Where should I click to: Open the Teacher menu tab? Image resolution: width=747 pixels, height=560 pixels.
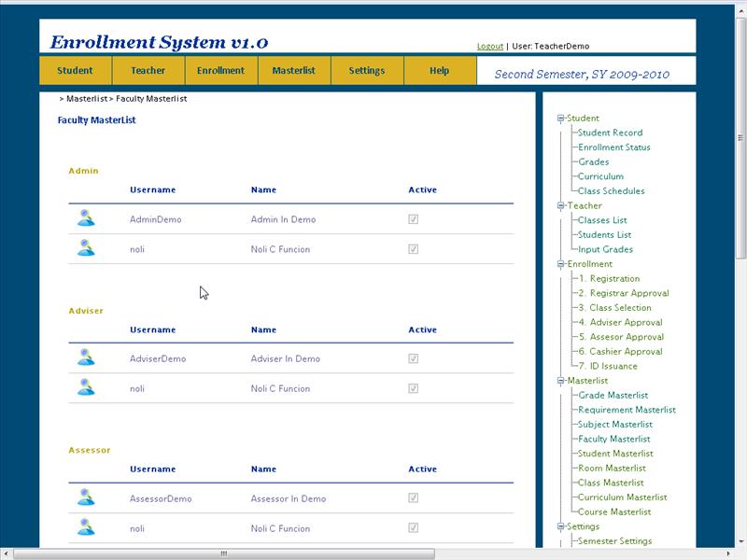tap(148, 71)
